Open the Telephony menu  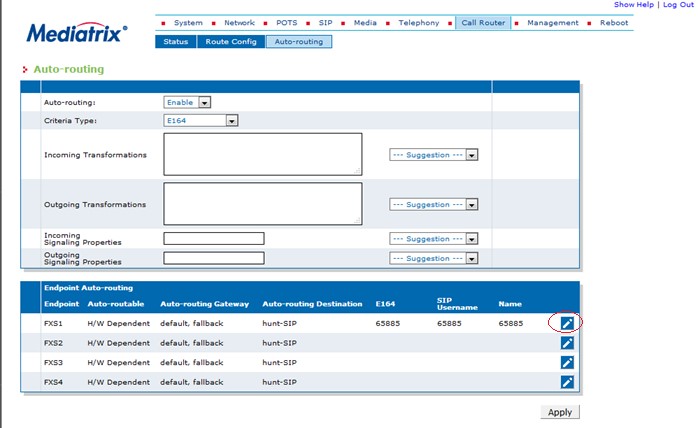[x=418, y=23]
